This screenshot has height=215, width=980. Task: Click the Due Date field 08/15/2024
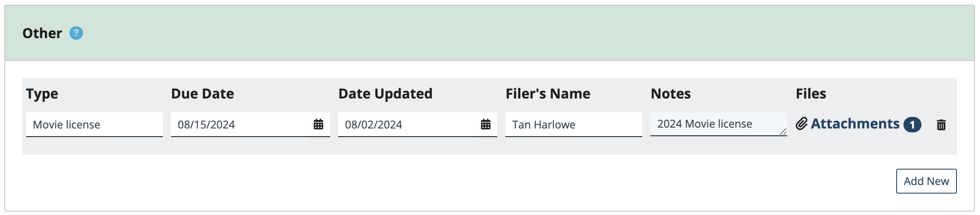pyautogui.click(x=239, y=125)
